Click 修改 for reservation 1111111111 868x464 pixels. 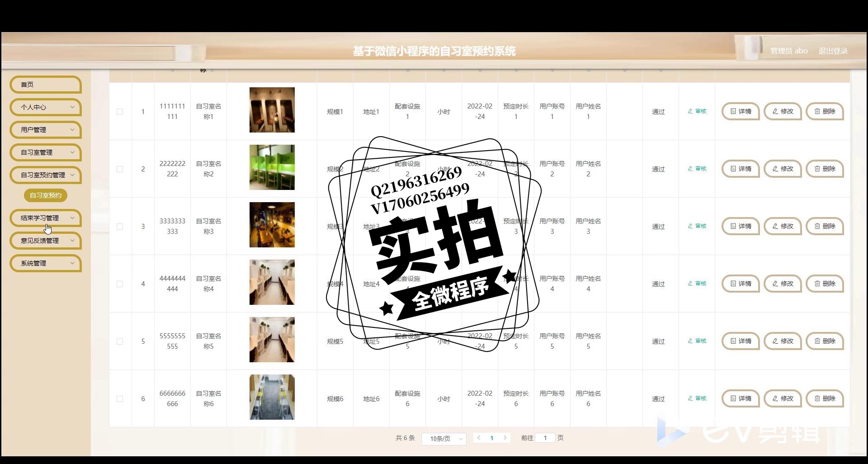click(x=783, y=111)
